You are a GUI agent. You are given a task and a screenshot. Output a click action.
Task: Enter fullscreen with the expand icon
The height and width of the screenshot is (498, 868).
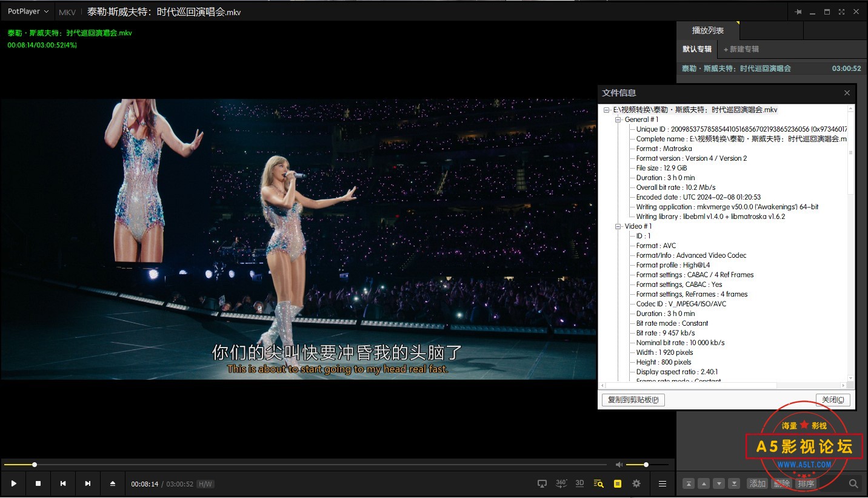point(842,12)
